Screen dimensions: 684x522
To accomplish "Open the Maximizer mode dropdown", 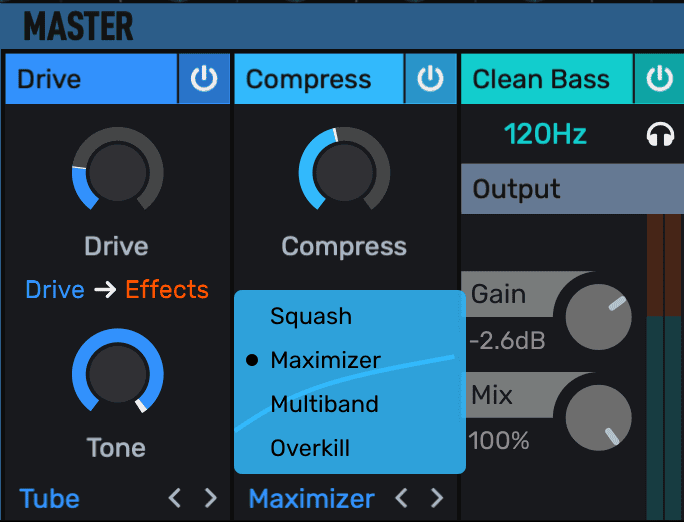I will 311,498.
